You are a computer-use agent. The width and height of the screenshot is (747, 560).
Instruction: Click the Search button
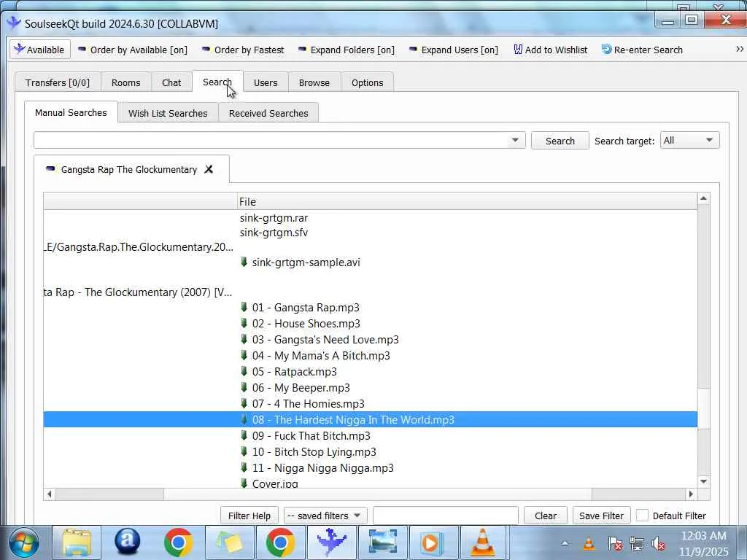pos(560,141)
